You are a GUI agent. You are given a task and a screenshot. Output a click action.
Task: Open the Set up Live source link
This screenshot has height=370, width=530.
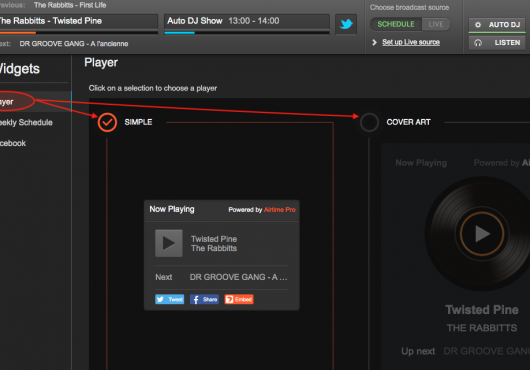[x=411, y=42]
